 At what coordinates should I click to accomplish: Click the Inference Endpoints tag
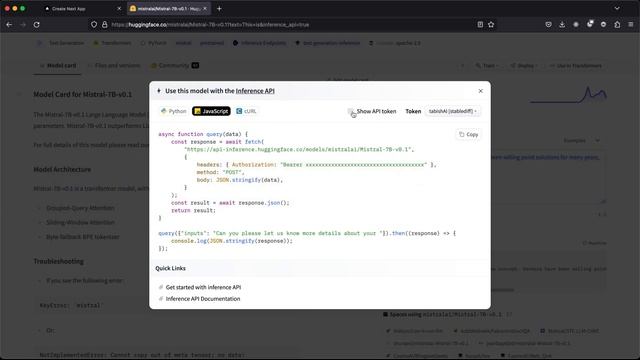260,43
